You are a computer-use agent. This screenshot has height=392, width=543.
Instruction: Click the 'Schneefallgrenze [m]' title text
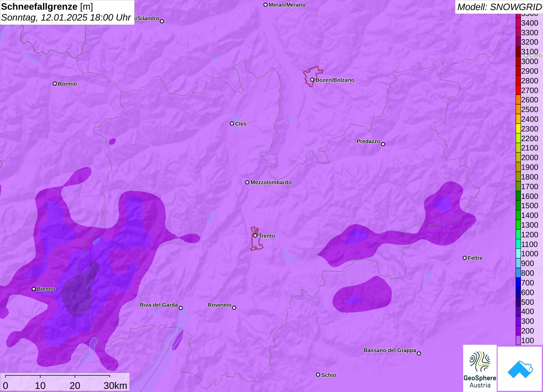pos(47,7)
